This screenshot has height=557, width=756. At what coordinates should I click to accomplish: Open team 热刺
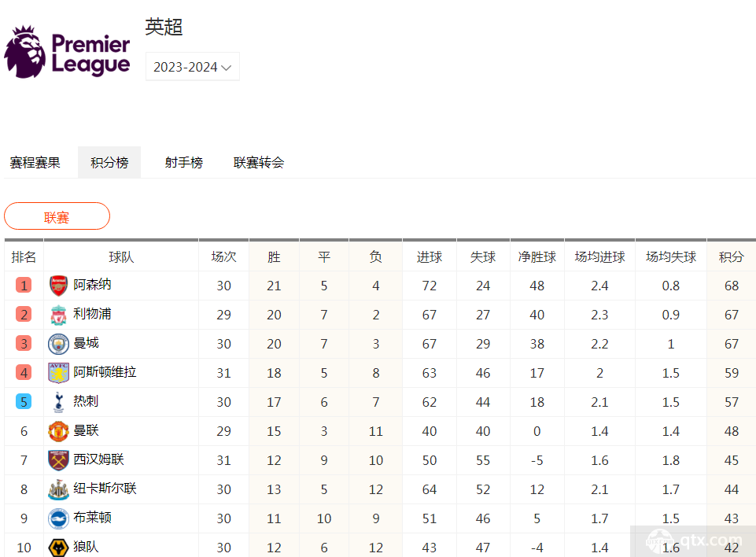(x=86, y=400)
